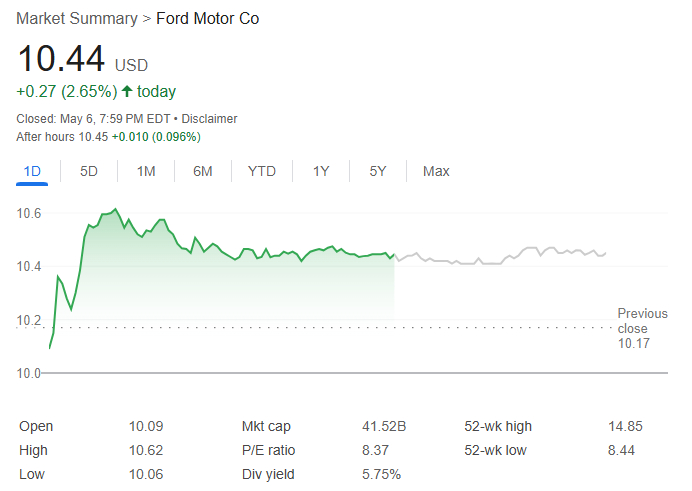692x491 pixels.
Task: View the 5Y chart tab
Action: pos(378,171)
